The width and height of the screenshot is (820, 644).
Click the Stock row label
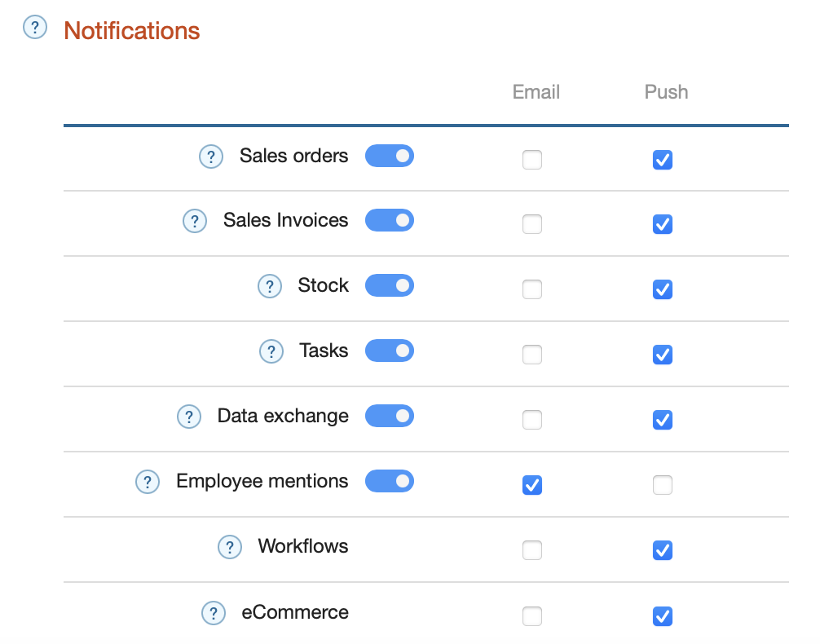(323, 285)
